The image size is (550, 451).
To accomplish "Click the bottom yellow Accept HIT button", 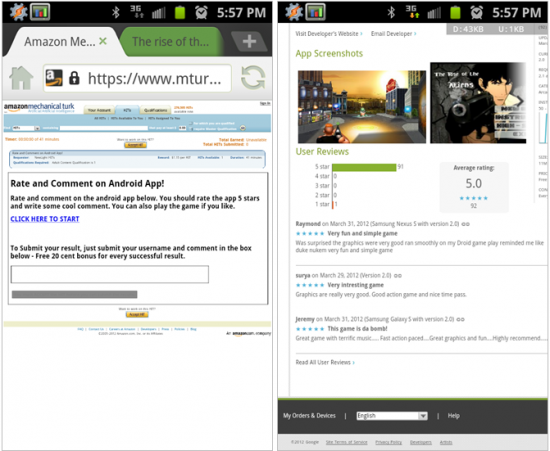I will [137, 314].
